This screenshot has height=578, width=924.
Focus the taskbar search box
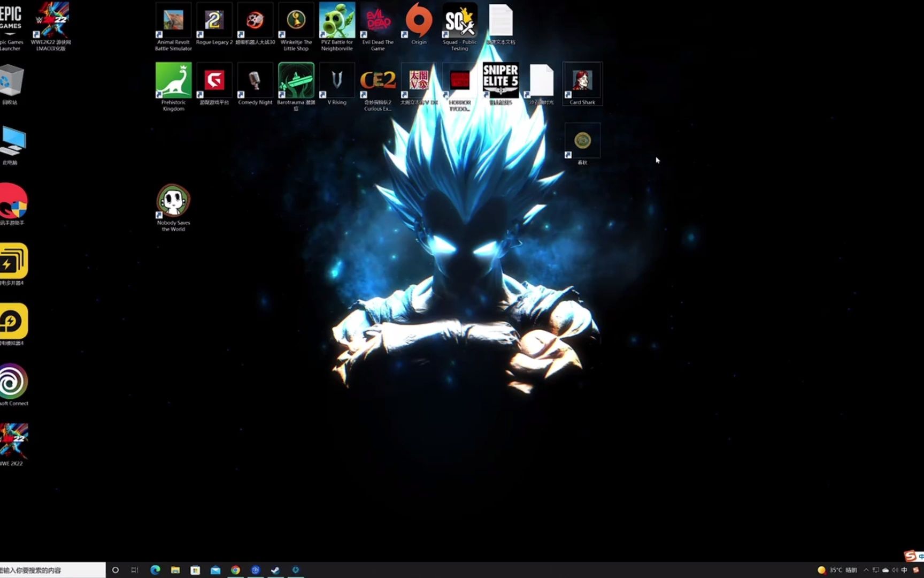click(52, 570)
